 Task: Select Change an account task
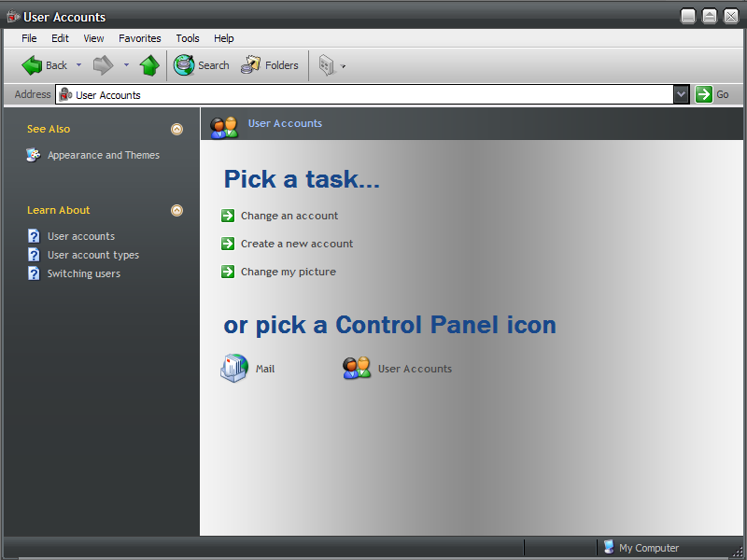289,216
